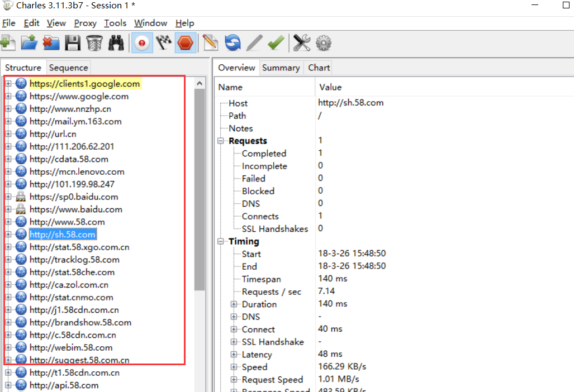This screenshot has width=574, height=392.
Task: Click the Close Session red X icon
Action: pos(51,43)
